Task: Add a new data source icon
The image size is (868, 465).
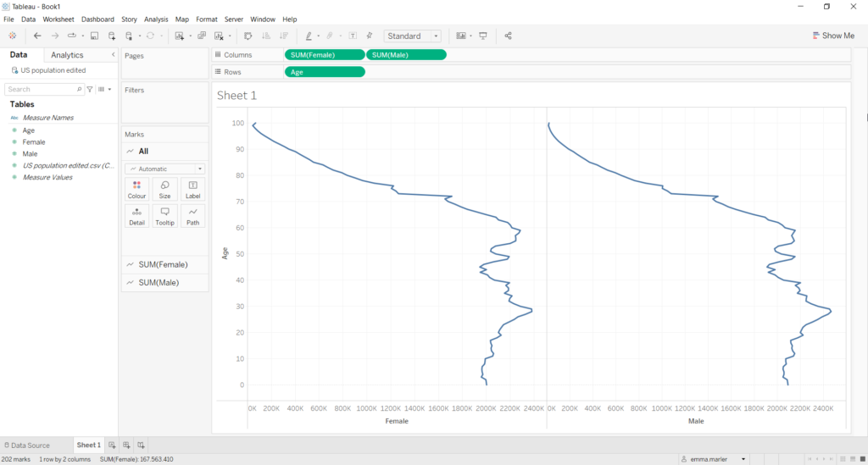Action: (112, 36)
